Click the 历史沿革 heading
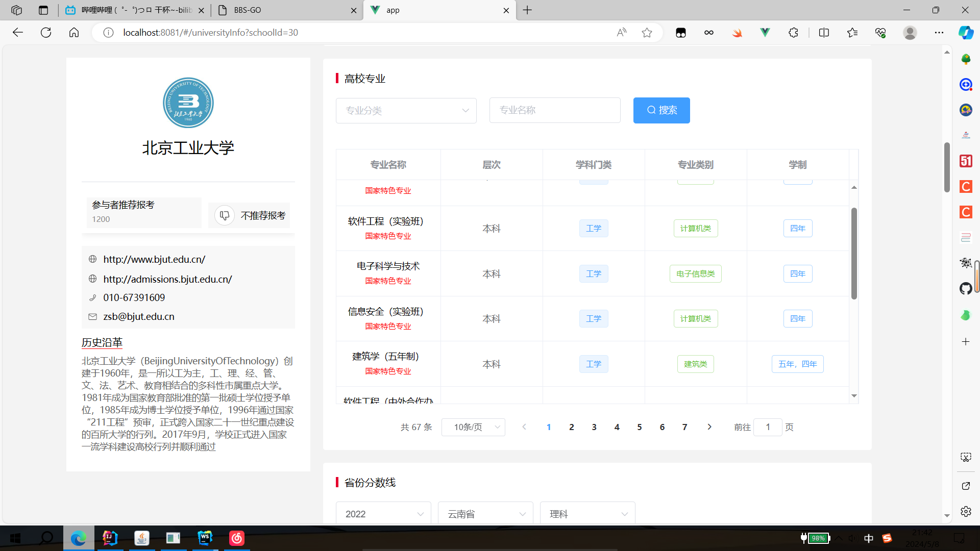Image resolution: width=980 pixels, height=551 pixels. 102,342
